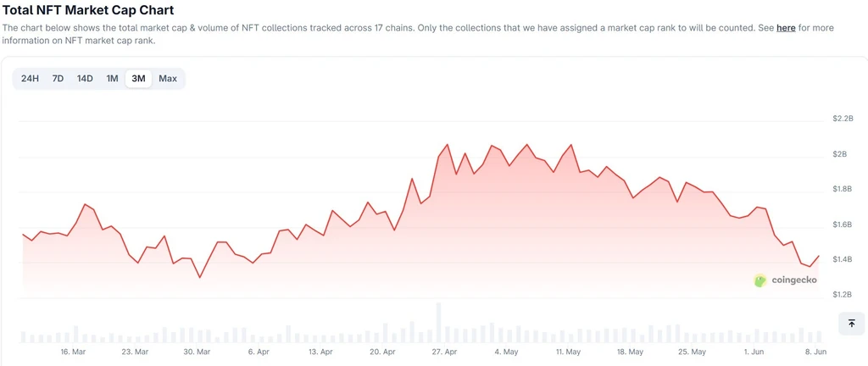This screenshot has height=366, width=868.
Task: Show the Max time range chart
Action: (x=168, y=79)
